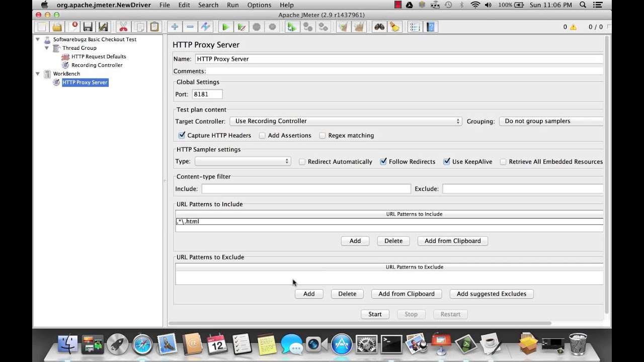Uncheck the Use KeepAlive checkbox

point(446,161)
